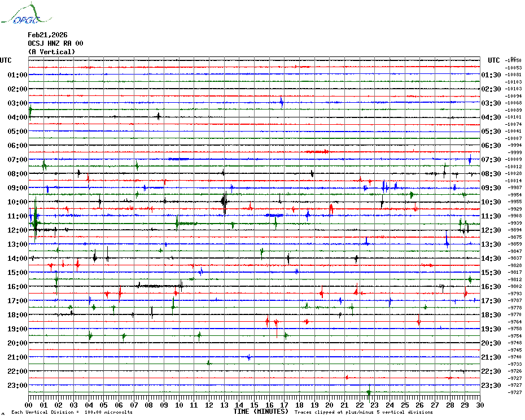Click the 12:30 time label on right axis
The image size is (525, 420).
491,230
